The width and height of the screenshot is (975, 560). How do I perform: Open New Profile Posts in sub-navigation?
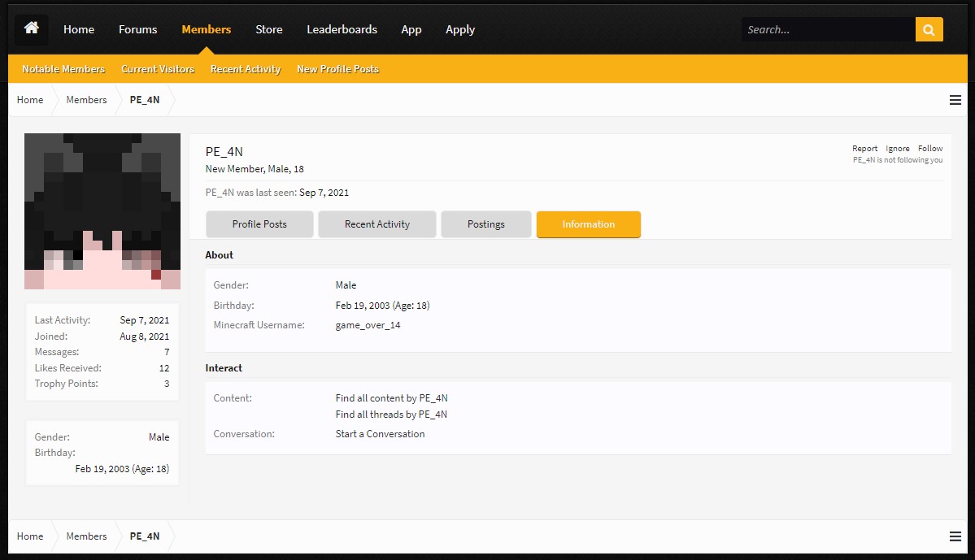(337, 69)
